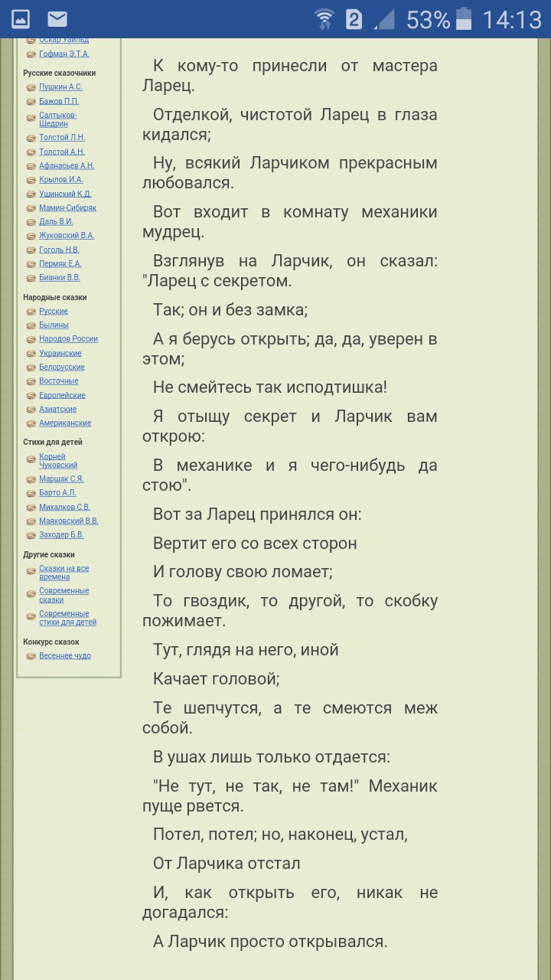Open the Русские folk tales link

(x=54, y=311)
